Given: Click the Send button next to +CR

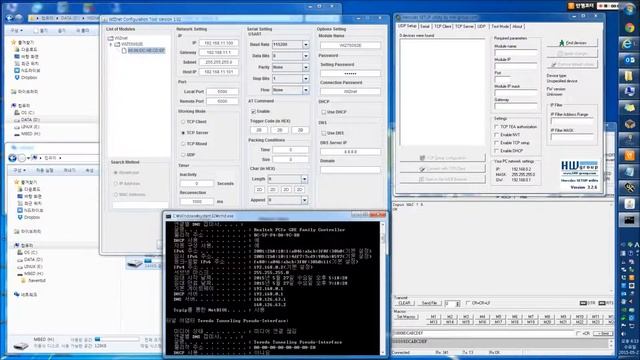Looking at the screenshot, I should point(603,333).
